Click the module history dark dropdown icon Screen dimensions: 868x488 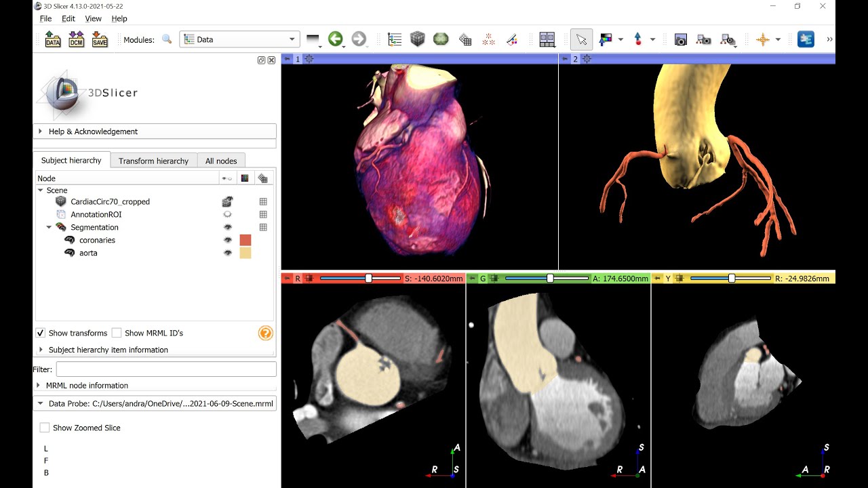coord(313,39)
